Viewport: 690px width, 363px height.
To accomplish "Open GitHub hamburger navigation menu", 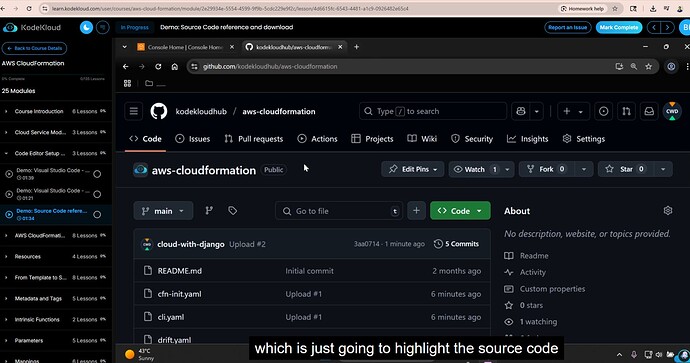I will point(134,111).
